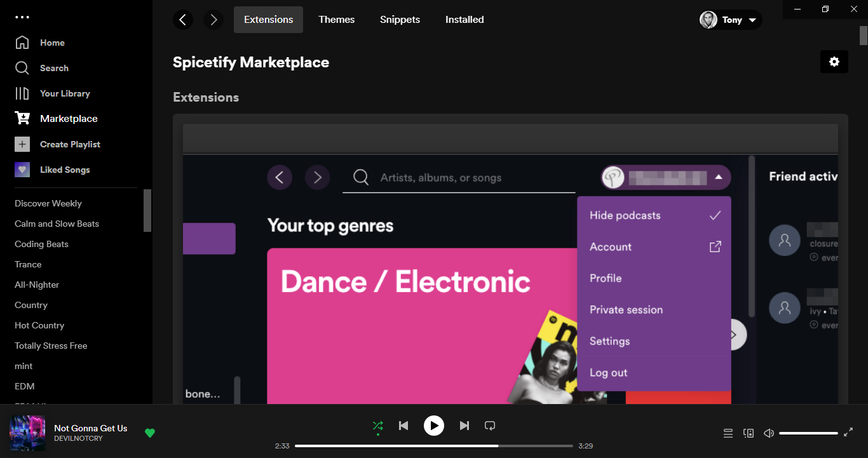Switch to the Snippets tab
868x458 pixels.
pos(400,20)
